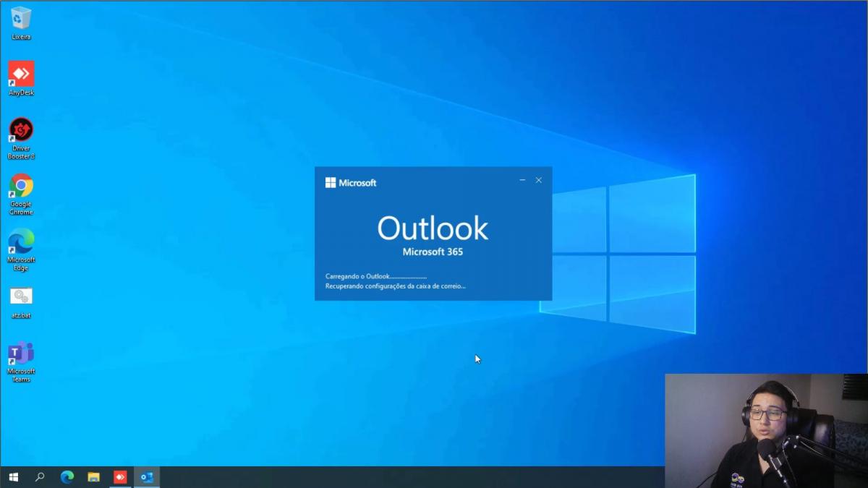The width and height of the screenshot is (868, 488).
Task: Open File Explorer from the taskbar
Action: tap(93, 477)
